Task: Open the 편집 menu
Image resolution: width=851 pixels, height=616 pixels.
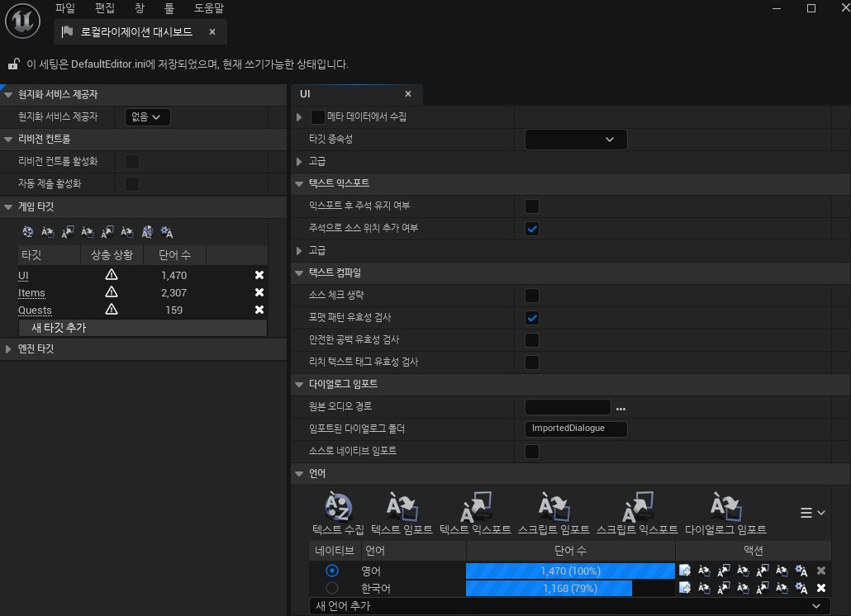Action: coord(104,8)
